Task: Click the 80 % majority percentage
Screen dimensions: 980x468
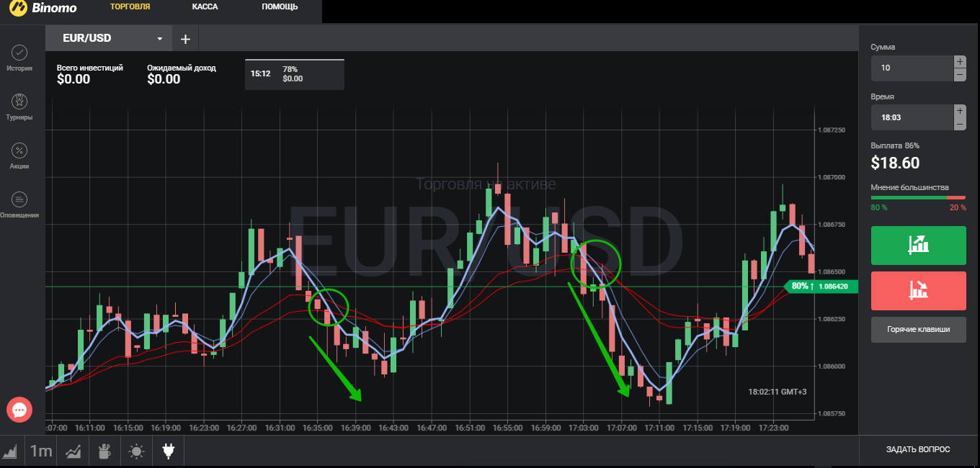Action: pos(879,207)
